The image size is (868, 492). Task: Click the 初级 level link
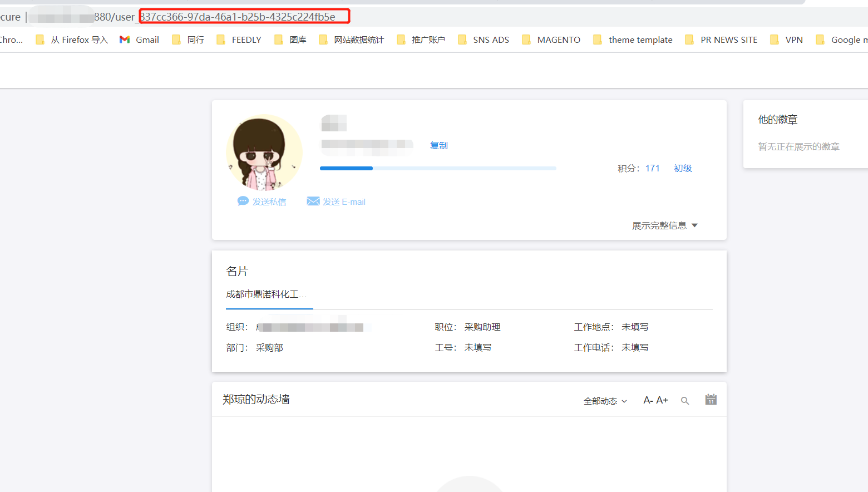coord(683,168)
